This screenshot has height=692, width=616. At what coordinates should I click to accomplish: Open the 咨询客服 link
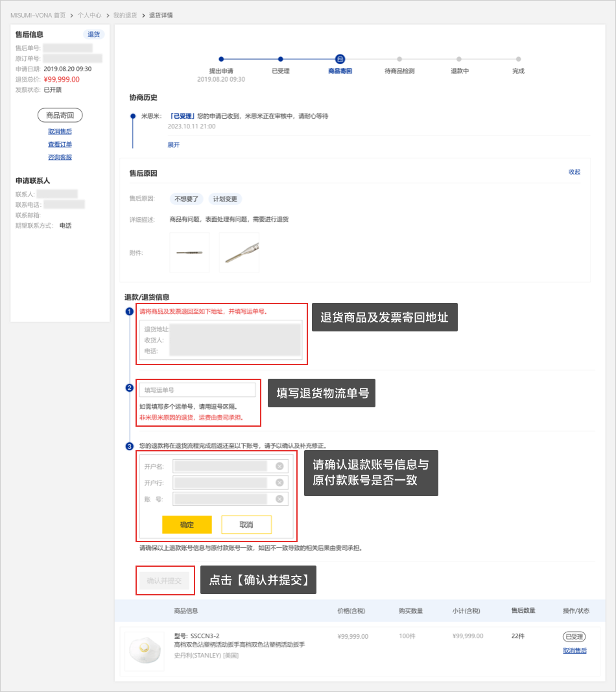tap(60, 157)
